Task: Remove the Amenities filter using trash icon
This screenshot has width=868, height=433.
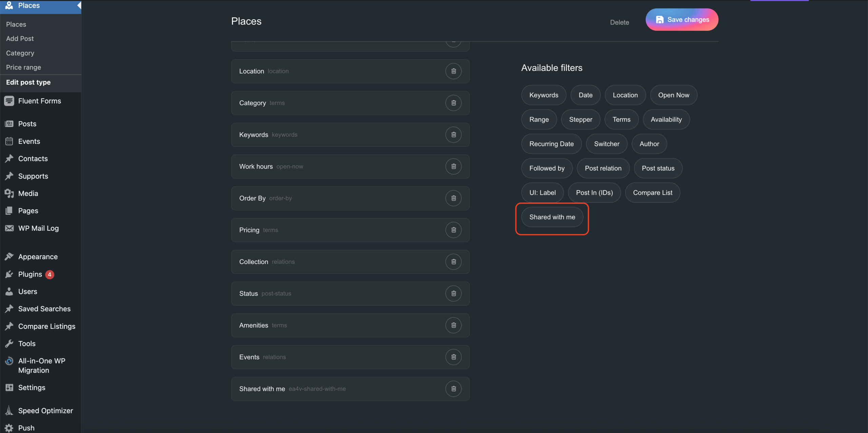Action: click(x=453, y=325)
